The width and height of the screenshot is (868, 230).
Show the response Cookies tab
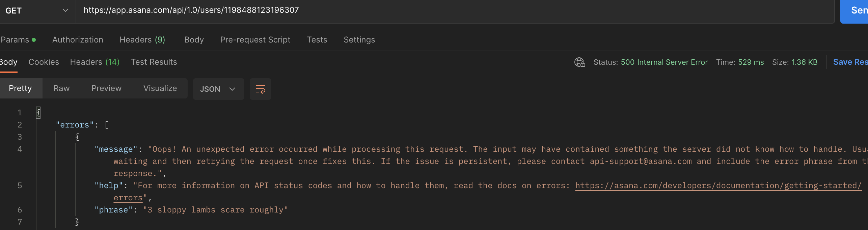[x=44, y=62]
